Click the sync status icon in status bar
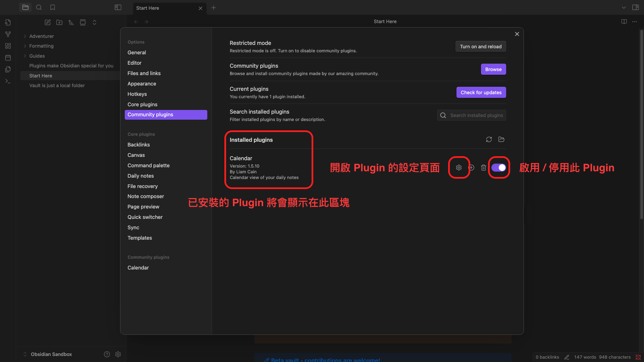This screenshot has width=644, height=362. point(638,357)
